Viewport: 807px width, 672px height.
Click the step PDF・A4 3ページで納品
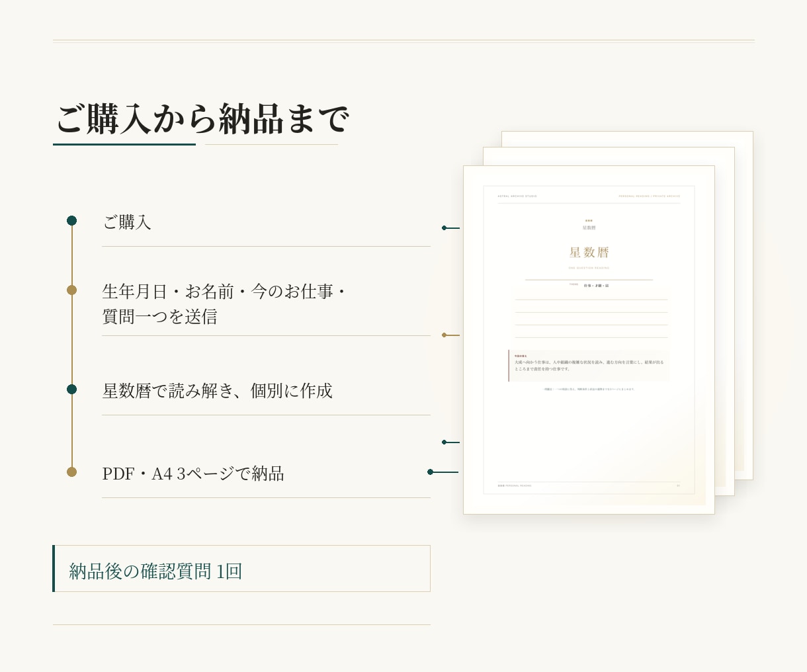193,474
